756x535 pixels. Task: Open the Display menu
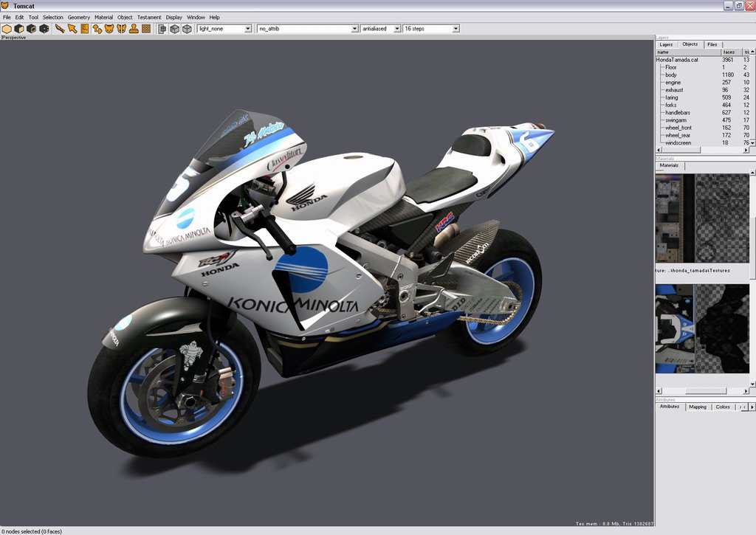(174, 18)
